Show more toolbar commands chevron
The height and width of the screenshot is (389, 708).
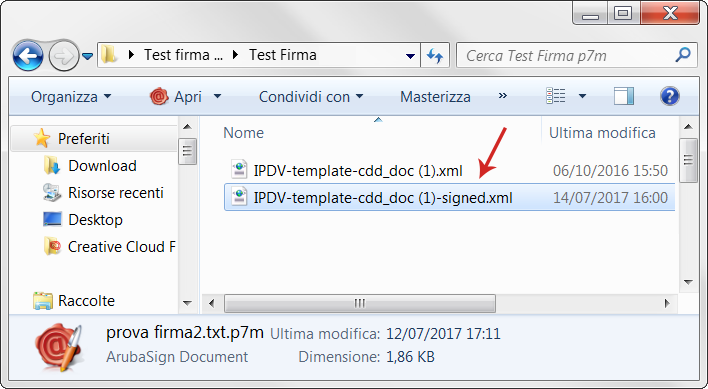point(503,96)
